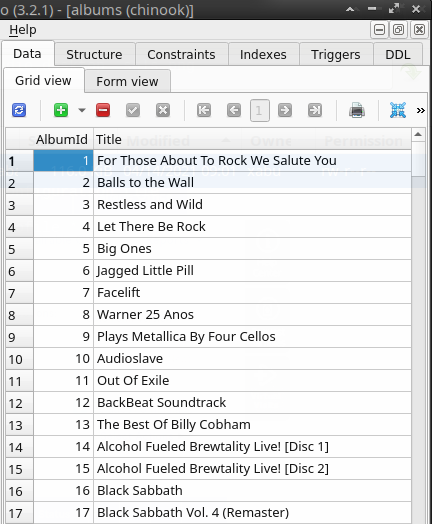Viewport: 432px width, 524px height.
Task: Switch to the Structure tab
Action: pos(94,54)
